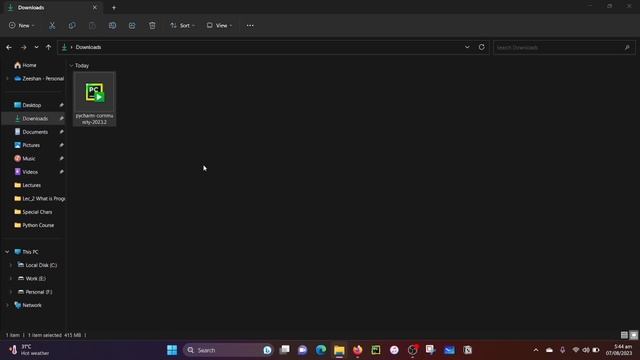The image size is (640, 360).
Task: Click the Search Downloads field
Action: 564,47
